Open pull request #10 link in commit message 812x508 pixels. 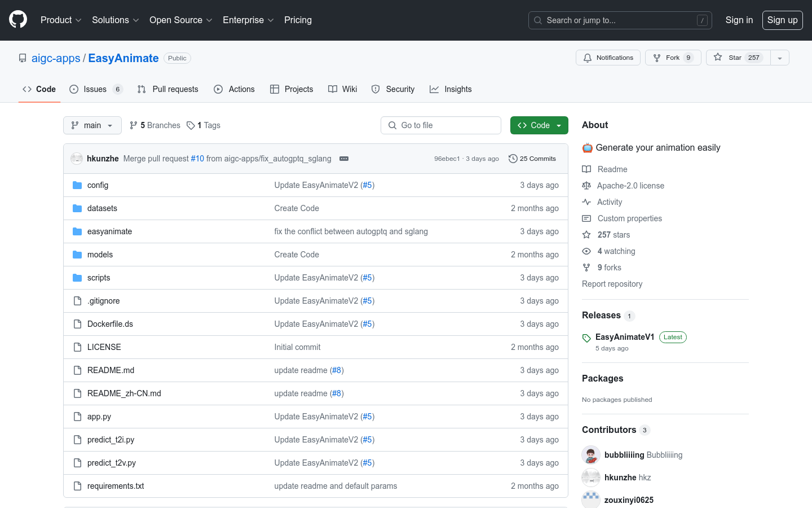(197, 159)
